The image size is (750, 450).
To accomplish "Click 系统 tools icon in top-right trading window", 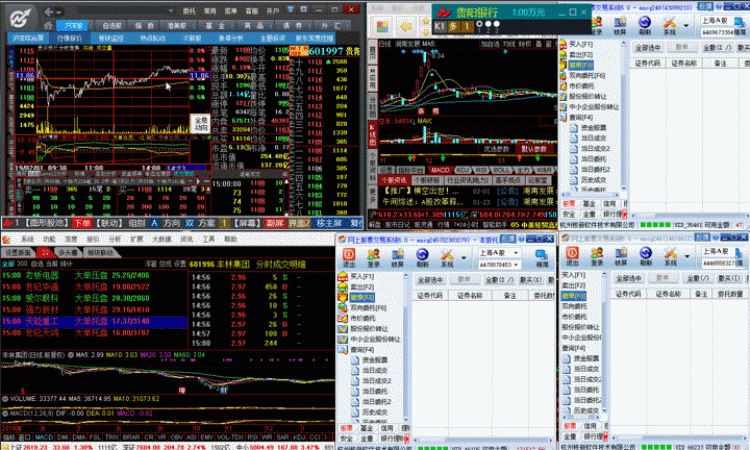I will pyautogui.click(x=670, y=26).
